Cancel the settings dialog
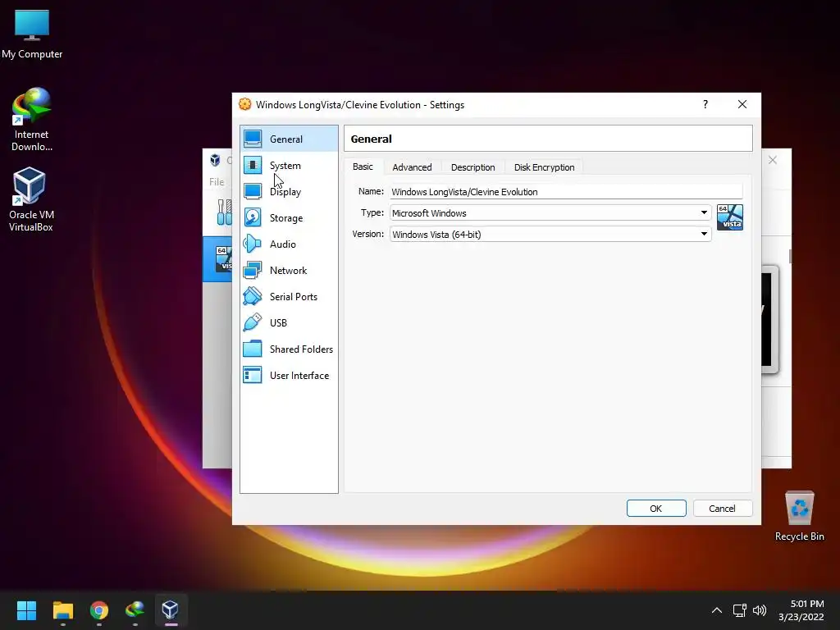 tap(722, 509)
